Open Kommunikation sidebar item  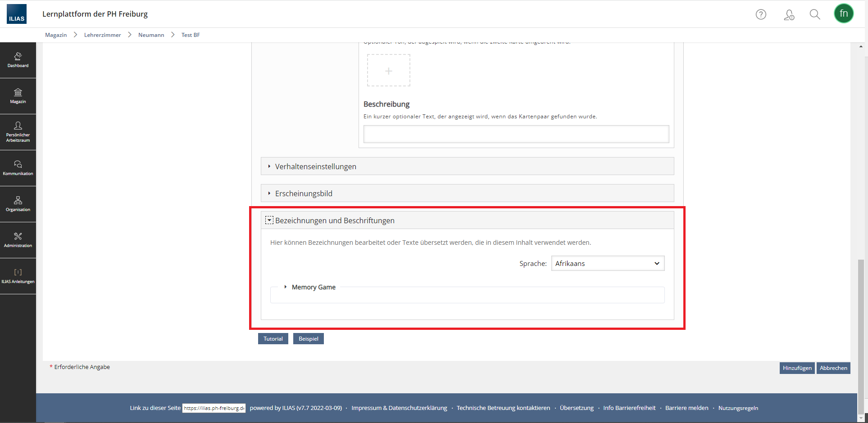(x=18, y=168)
